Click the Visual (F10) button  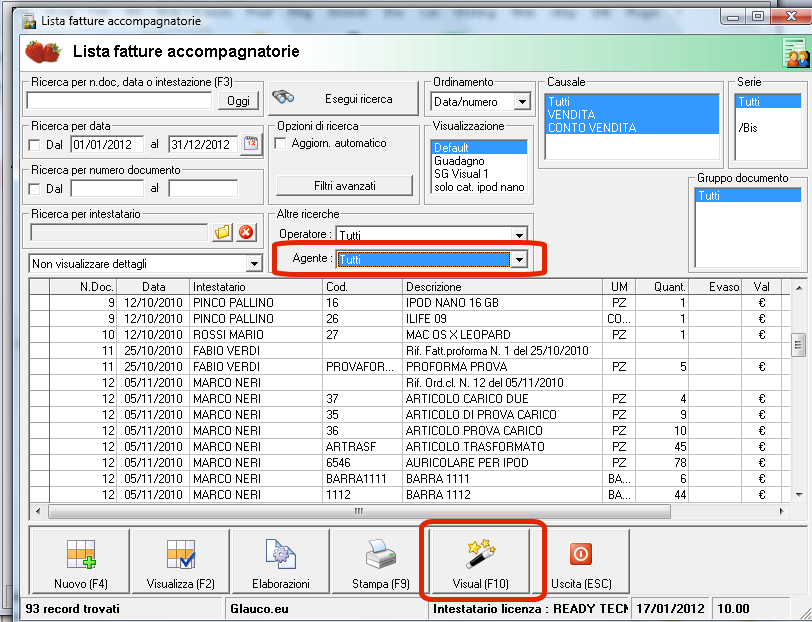481,561
